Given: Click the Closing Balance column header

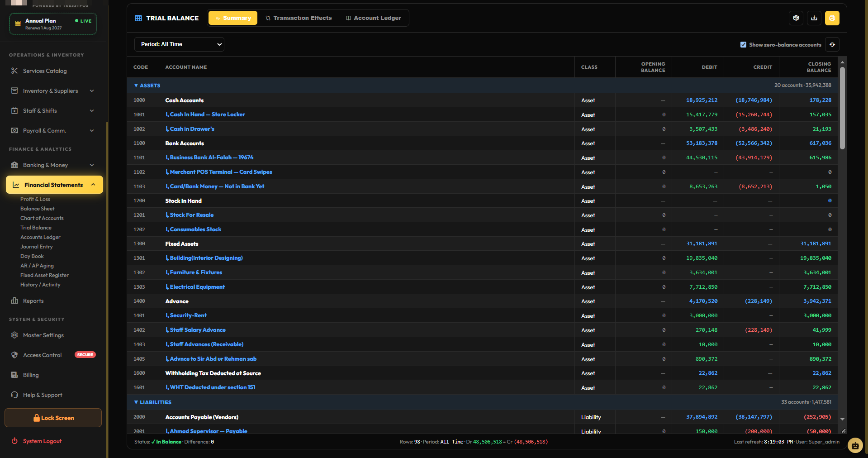Looking at the screenshot, I should pyautogui.click(x=808, y=67).
